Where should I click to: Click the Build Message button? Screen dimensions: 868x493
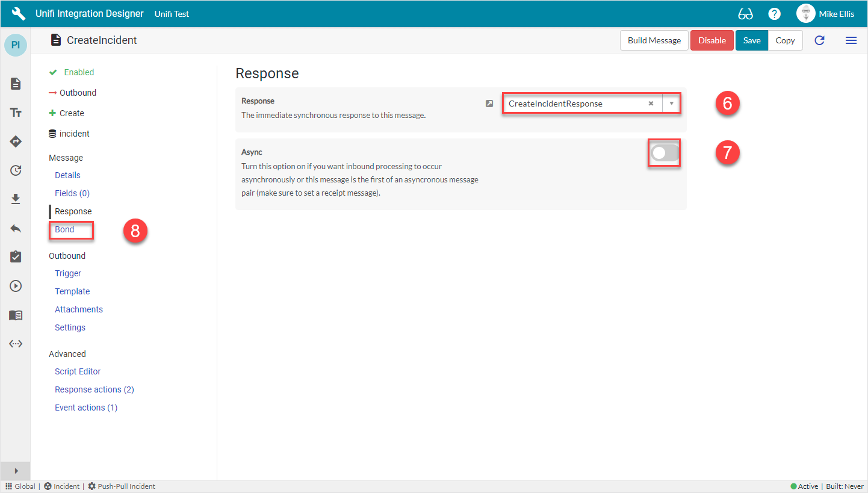coord(654,40)
